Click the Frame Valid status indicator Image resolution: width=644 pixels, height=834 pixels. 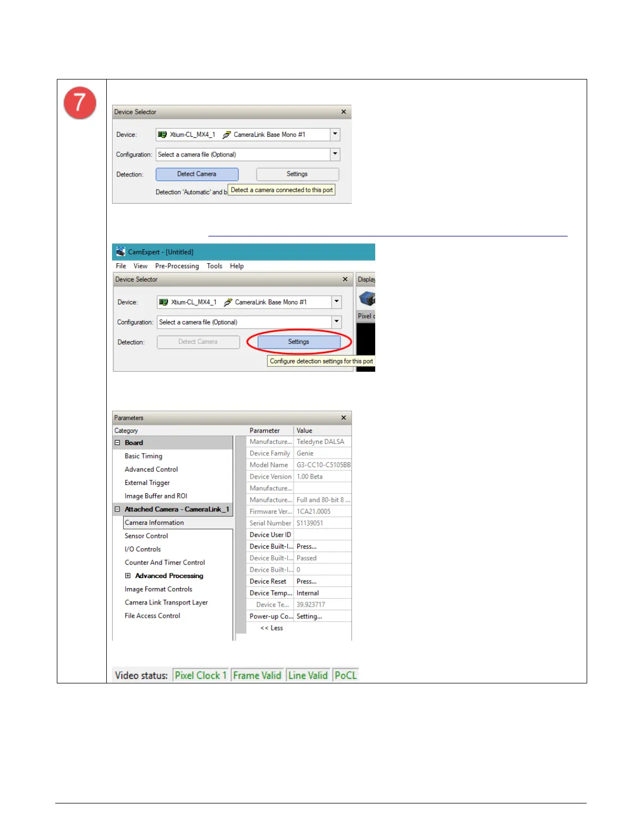[257, 675]
